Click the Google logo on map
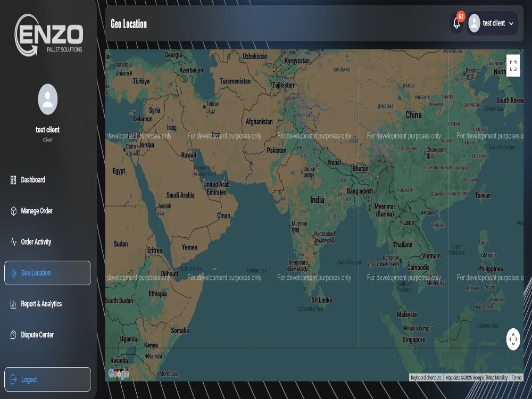This screenshot has height=399, width=532. [x=119, y=373]
